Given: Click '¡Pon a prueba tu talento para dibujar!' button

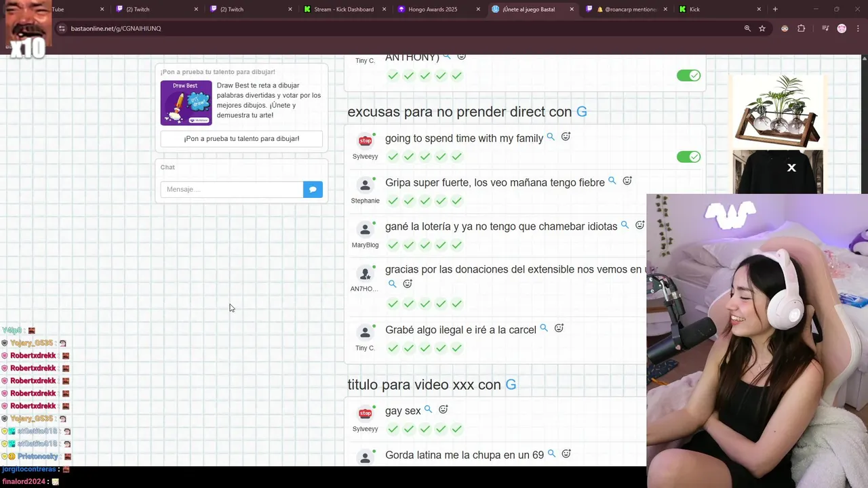Looking at the screenshot, I should click(241, 138).
